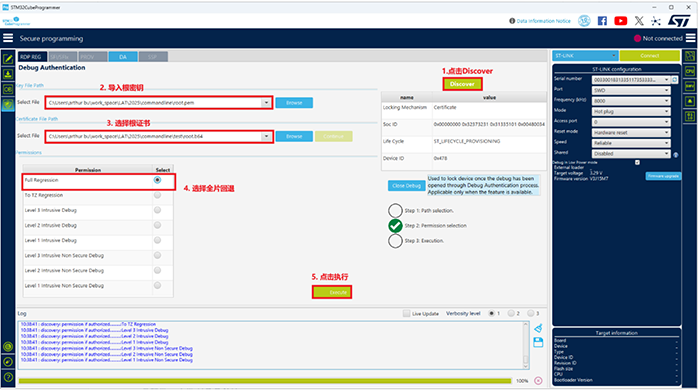The image size is (700, 391).
Task: Open the Memory & File editing sidebar icon
Action: (x=8, y=58)
